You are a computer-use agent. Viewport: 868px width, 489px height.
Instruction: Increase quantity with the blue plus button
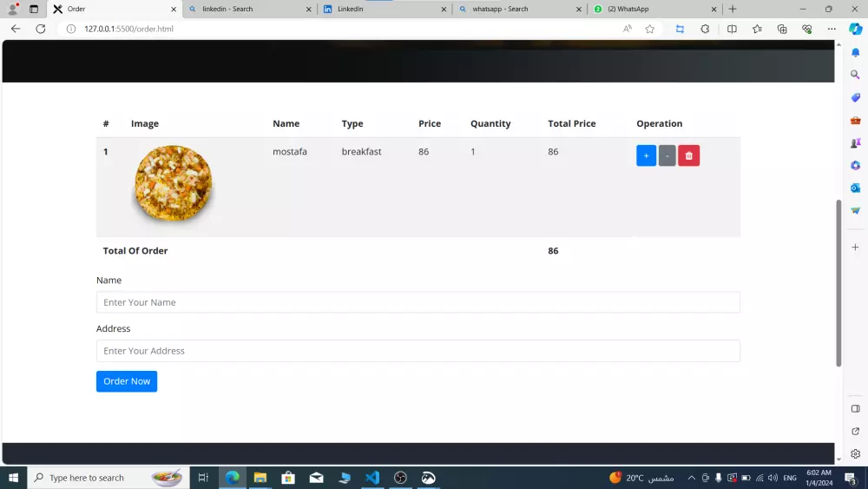pos(646,155)
